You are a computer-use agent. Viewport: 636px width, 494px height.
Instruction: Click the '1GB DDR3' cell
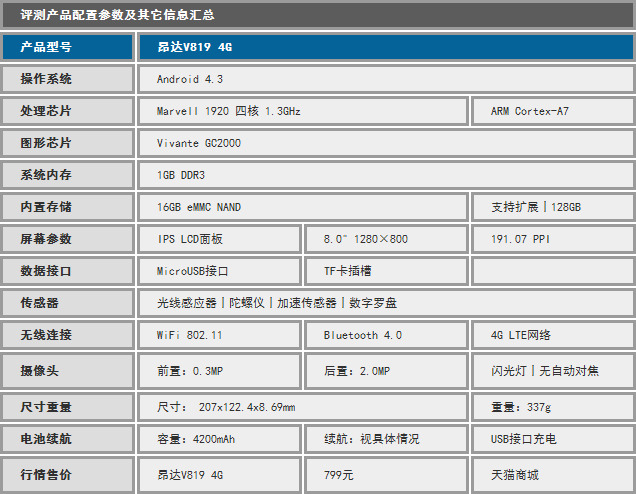click(x=386, y=175)
